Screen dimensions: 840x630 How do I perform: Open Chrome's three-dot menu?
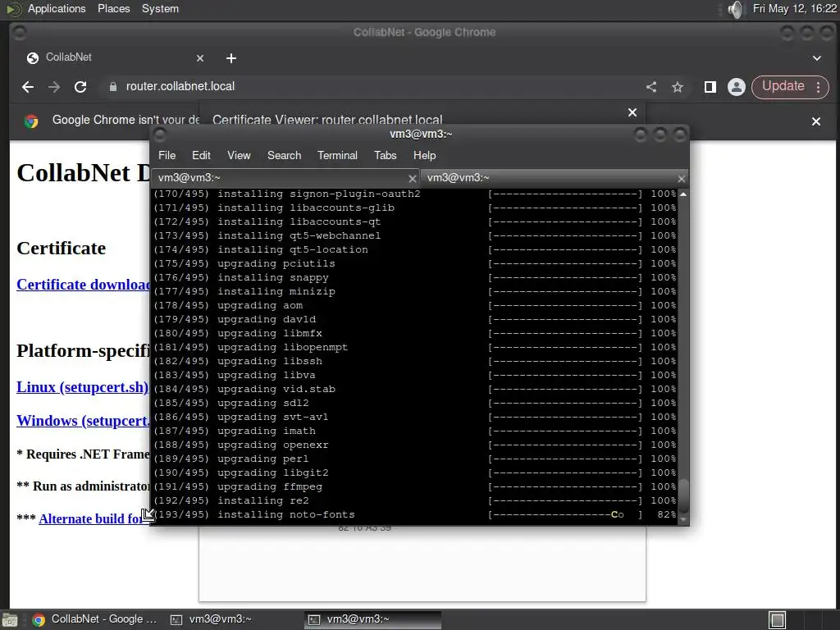coord(819,87)
